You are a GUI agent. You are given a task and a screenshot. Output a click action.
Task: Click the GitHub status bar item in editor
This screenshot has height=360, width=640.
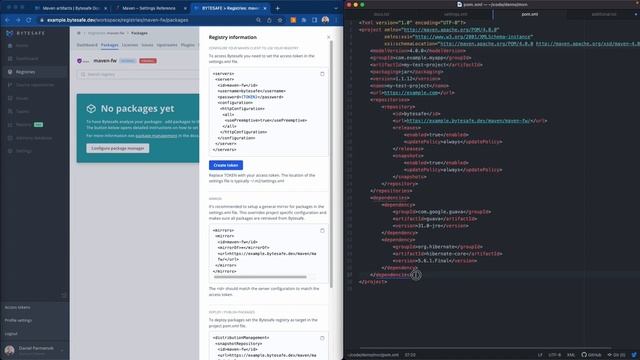point(591,355)
